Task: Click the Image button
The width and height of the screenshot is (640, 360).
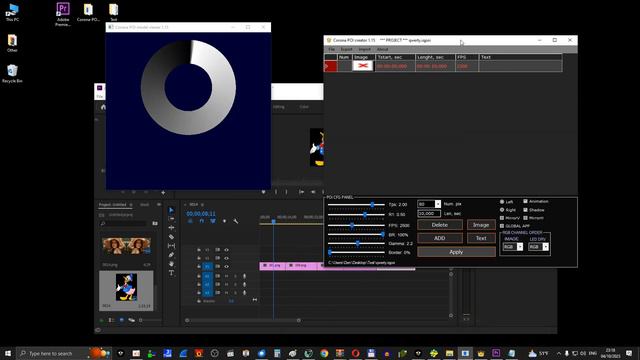Action: pos(481,225)
